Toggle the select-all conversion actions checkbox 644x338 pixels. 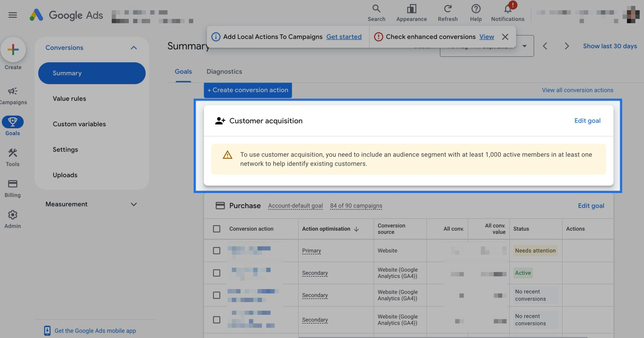(x=216, y=229)
